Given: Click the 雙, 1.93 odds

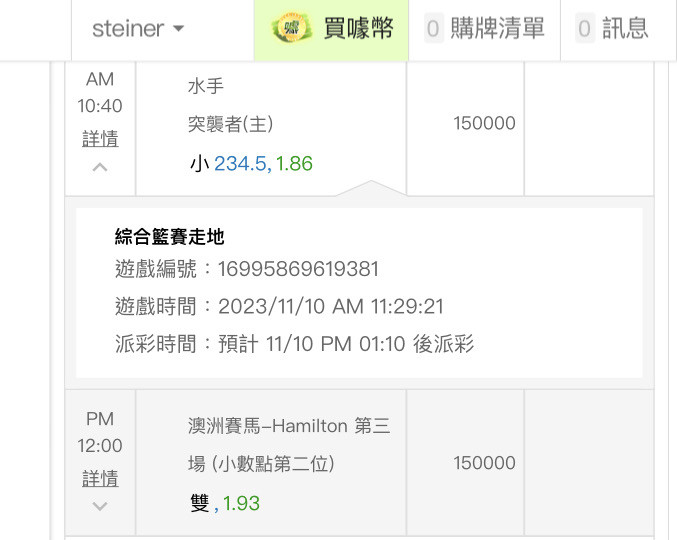Looking at the screenshot, I should 225,503.
